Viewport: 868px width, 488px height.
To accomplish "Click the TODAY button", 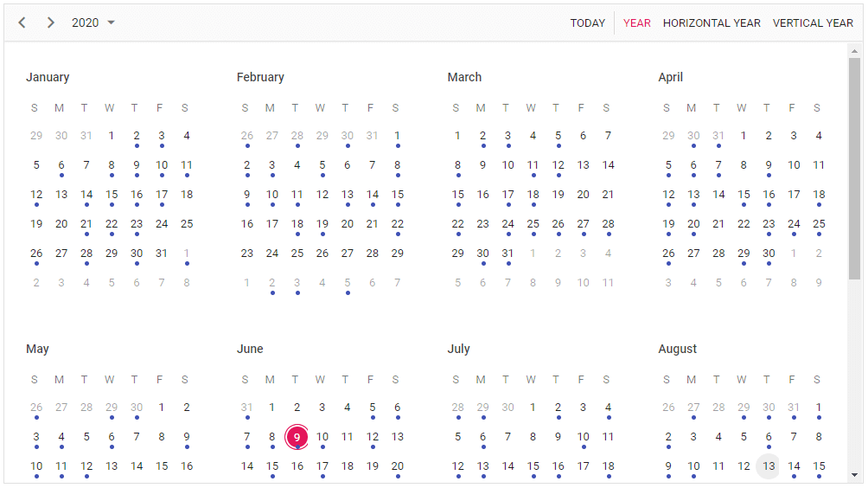I will 587,23.
